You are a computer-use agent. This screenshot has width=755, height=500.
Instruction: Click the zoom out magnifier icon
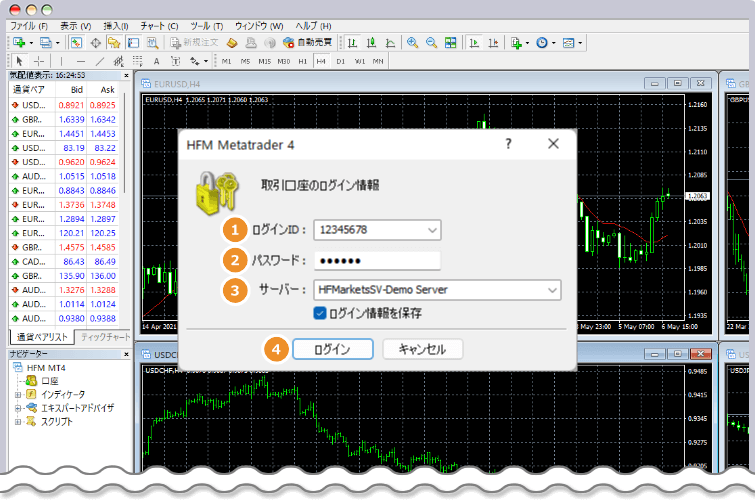[432, 43]
